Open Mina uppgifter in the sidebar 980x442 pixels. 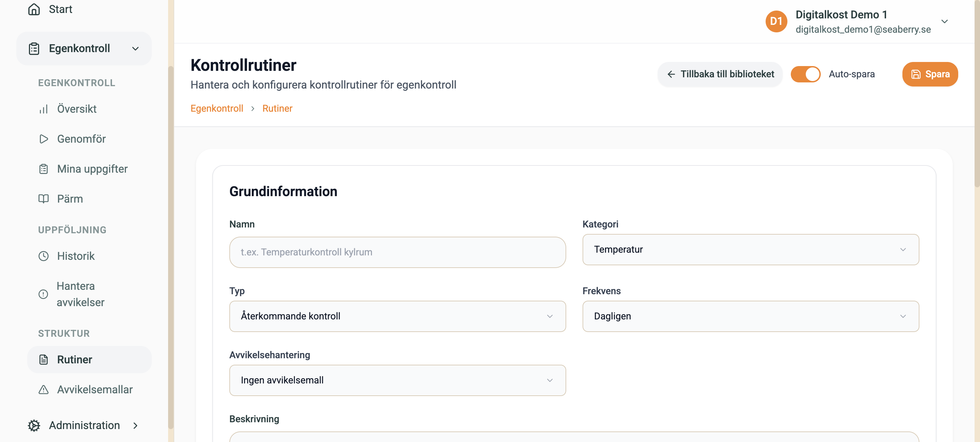pos(89,169)
